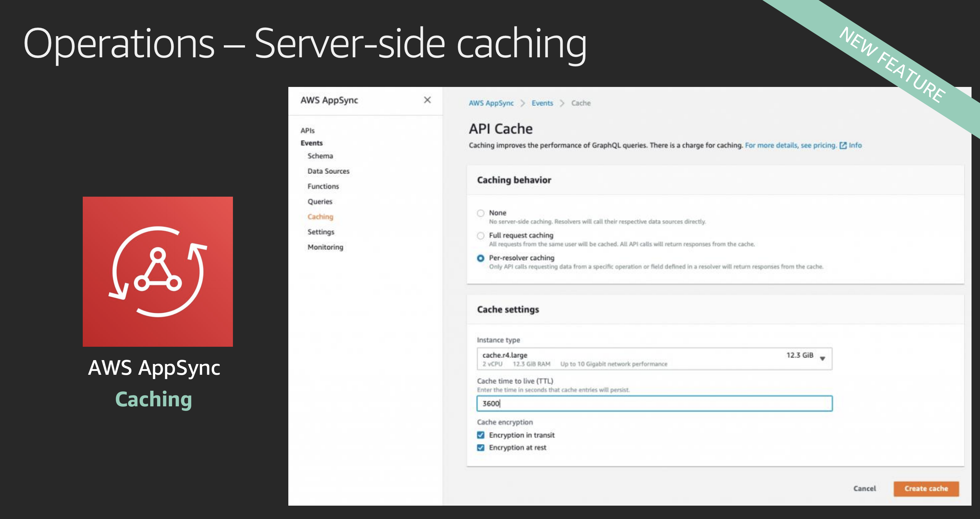Click the Cache breadcrumb text
The height and width of the screenshot is (519, 980).
click(x=581, y=103)
